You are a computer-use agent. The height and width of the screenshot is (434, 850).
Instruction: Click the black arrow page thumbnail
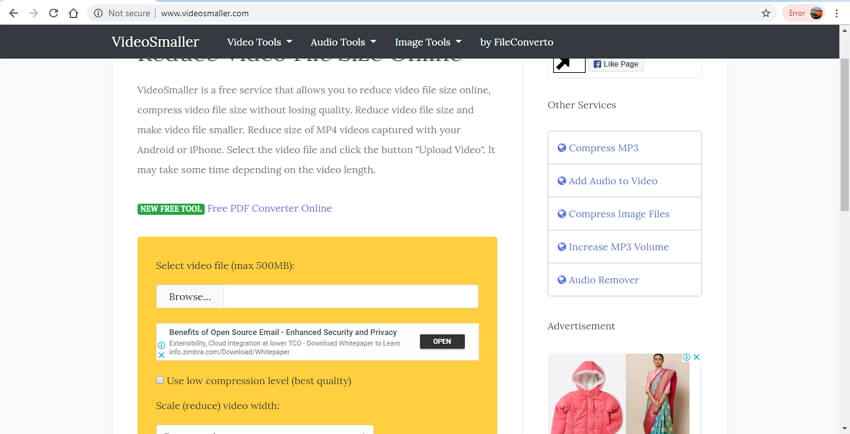click(569, 65)
